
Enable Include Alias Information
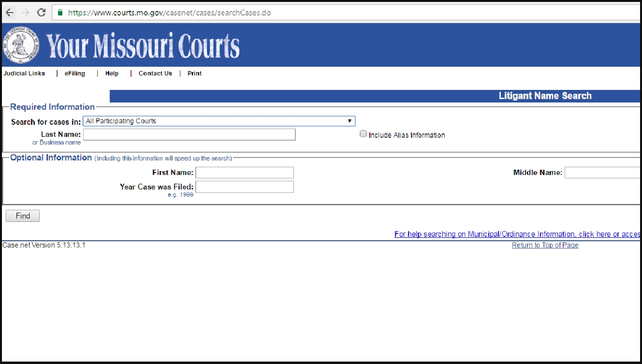(363, 134)
